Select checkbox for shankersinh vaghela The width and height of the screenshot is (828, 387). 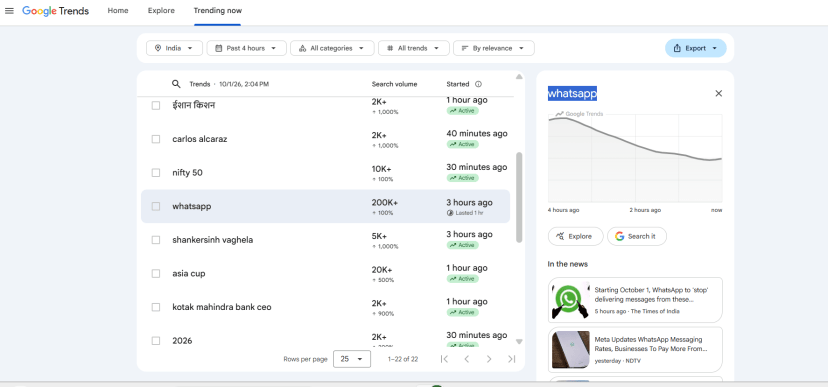click(156, 240)
